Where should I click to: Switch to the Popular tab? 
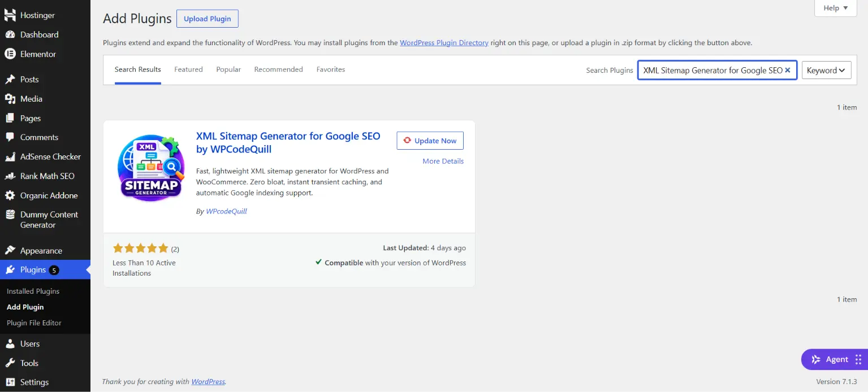(228, 69)
